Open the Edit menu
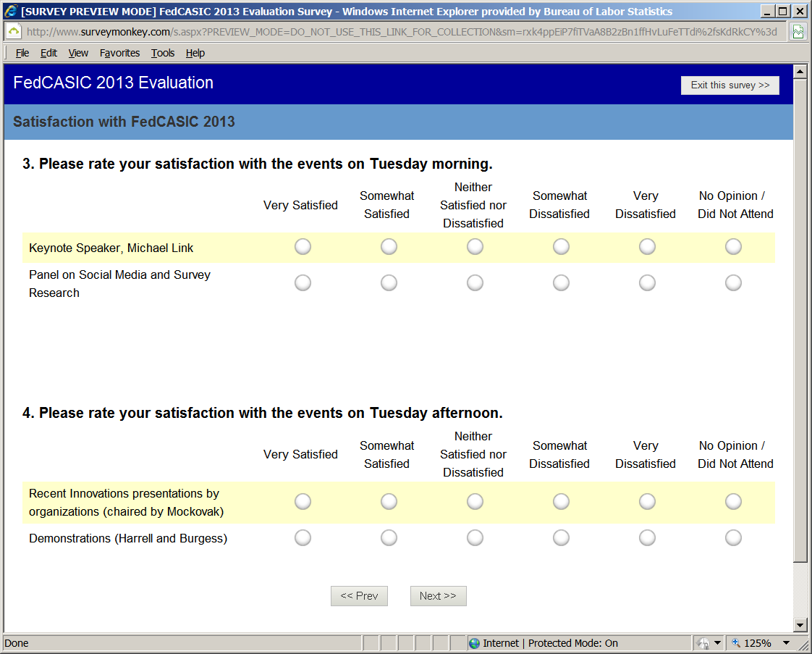Viewport: 812px width, 654px height. click(48, 53)
